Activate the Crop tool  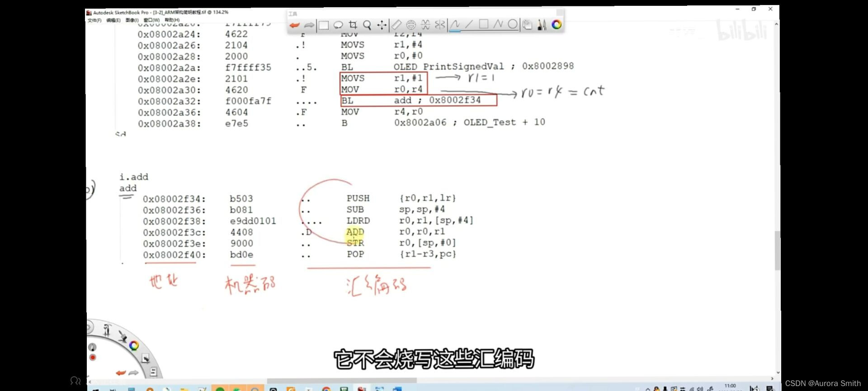(353, 25)
